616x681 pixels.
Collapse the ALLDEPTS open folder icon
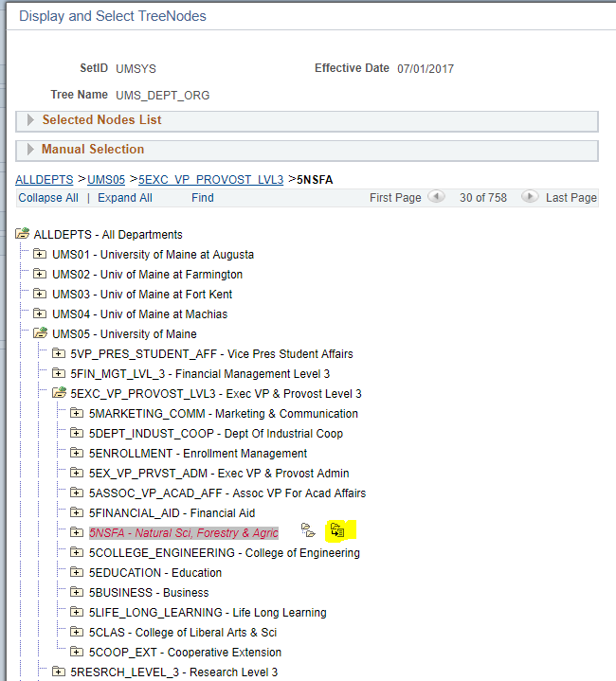pos(23,234)
